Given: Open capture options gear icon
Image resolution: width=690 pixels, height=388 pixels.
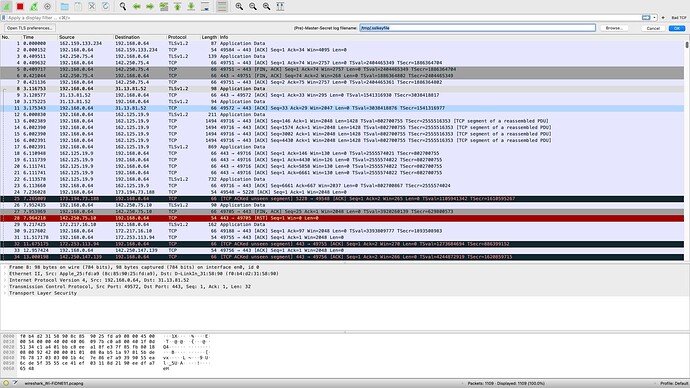Looking at the screenshot, I should click(48, 6).
